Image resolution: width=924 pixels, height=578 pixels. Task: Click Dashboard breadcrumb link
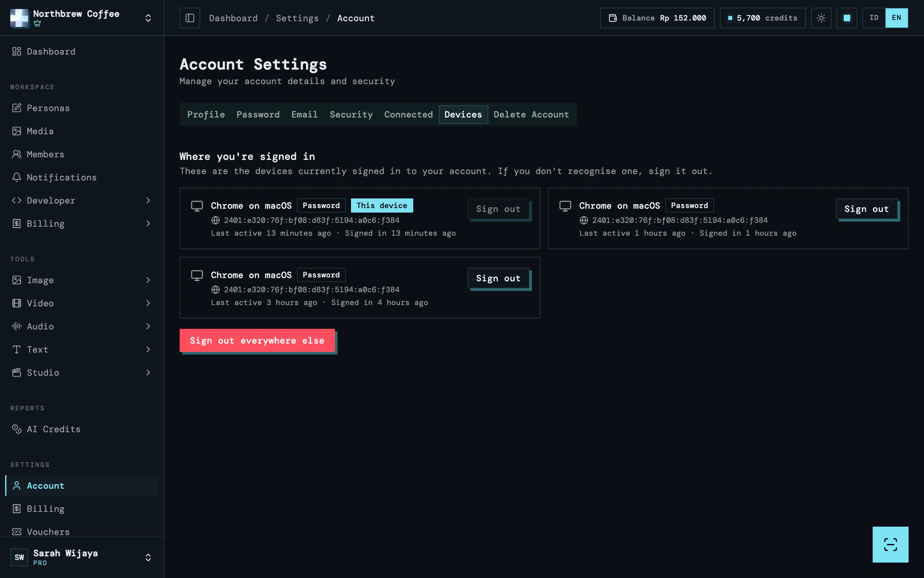tap(233, 18)
